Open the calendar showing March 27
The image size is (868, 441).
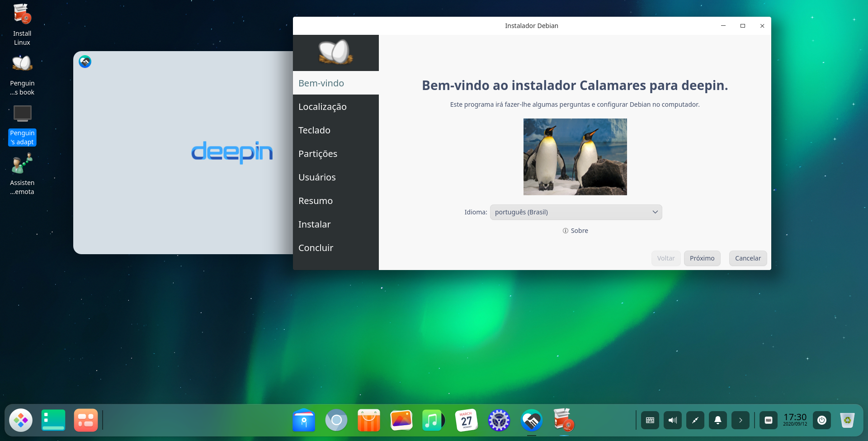coord(467,420)
